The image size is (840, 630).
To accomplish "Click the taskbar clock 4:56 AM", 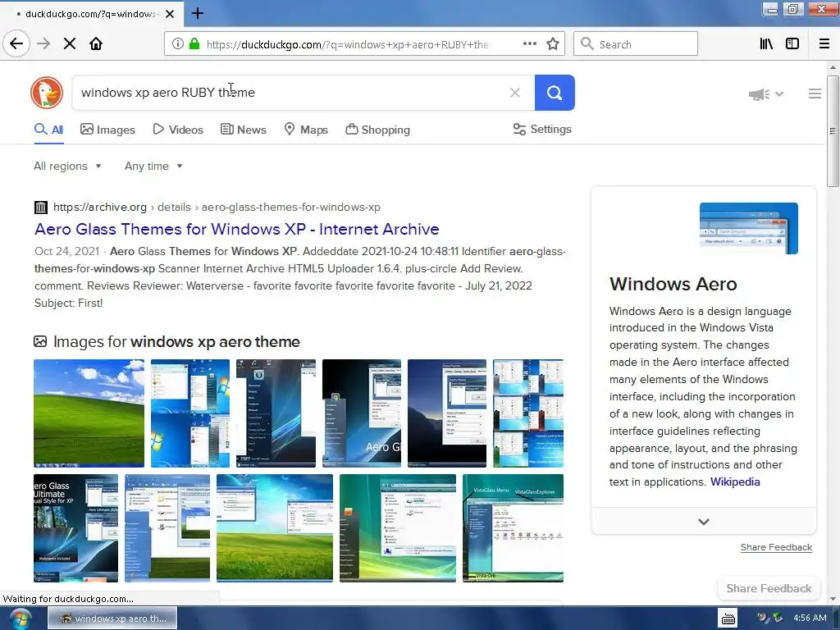I will 810,619.
